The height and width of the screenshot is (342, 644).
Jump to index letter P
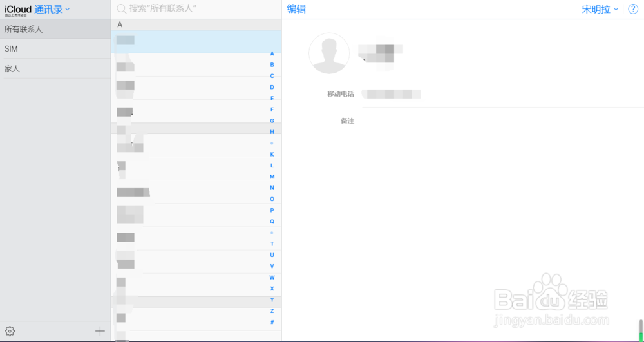272,210
